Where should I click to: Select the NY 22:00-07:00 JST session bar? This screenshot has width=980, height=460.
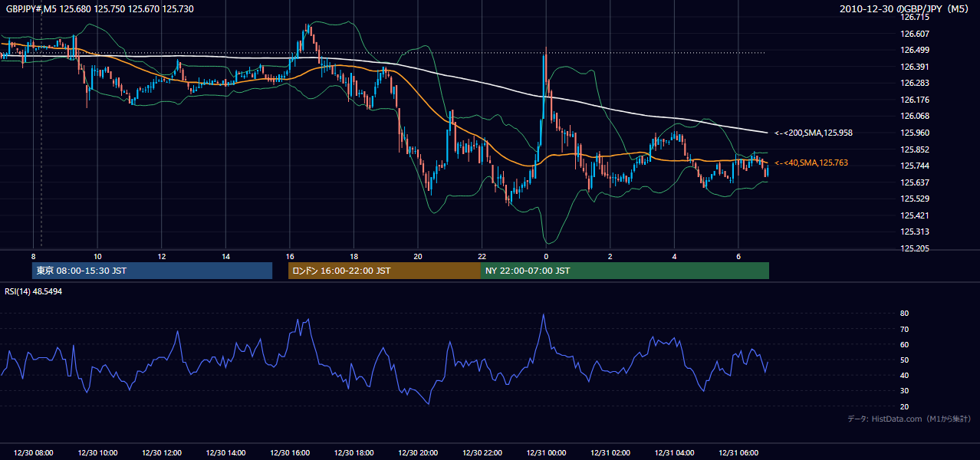[x=625, y=271]
